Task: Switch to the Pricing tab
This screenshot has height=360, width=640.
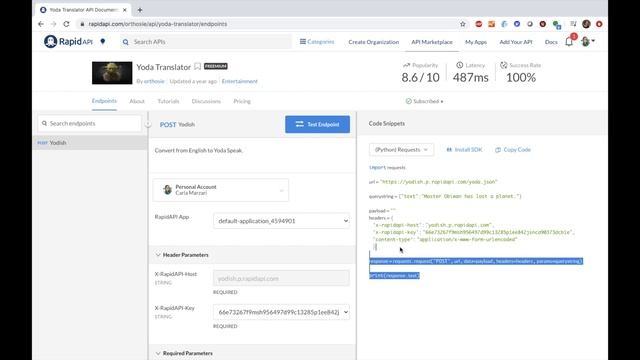Action: [x=242, y=101]
